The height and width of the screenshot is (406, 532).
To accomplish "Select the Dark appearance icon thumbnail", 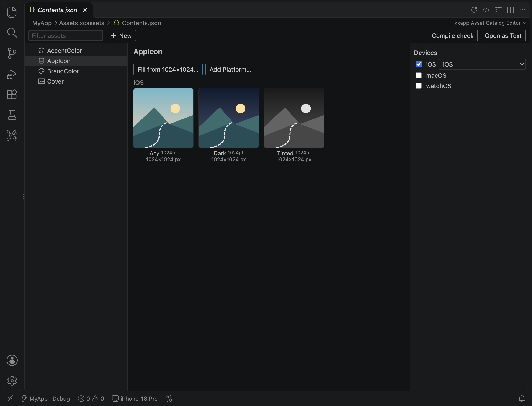I will point(229,118).
